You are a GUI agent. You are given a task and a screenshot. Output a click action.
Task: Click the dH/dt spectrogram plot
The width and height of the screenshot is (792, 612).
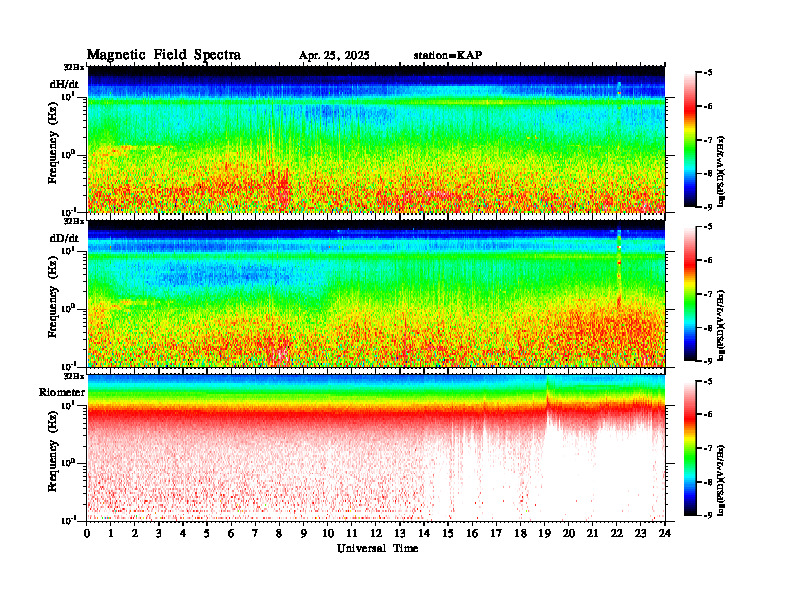376,139
